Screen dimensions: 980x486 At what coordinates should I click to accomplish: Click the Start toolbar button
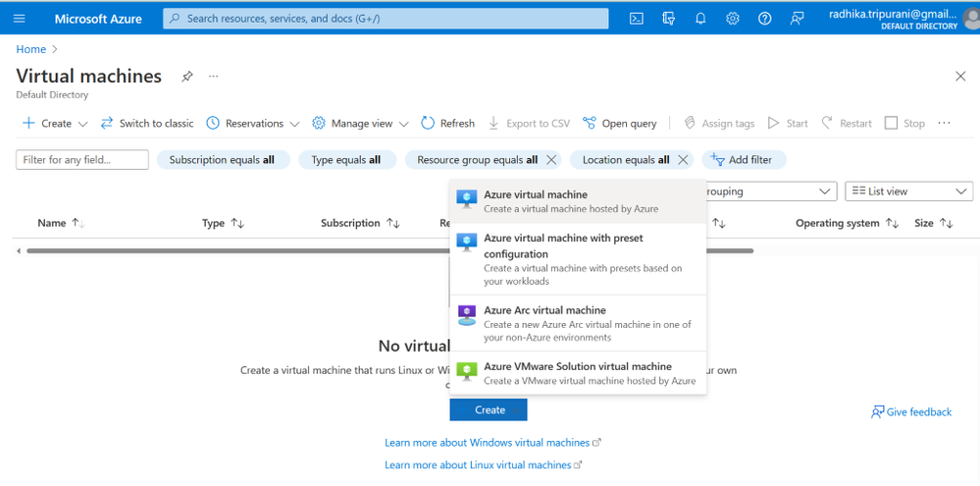click(x=788, y=124)
